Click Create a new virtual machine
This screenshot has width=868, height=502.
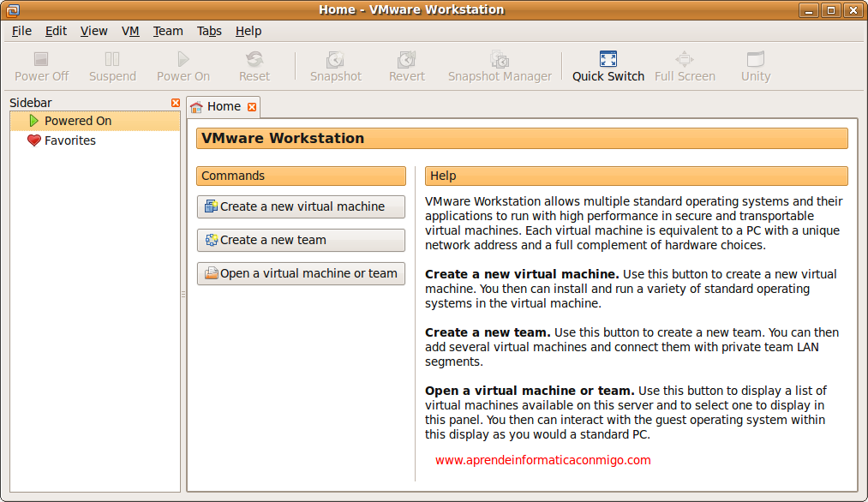[301, 206]
